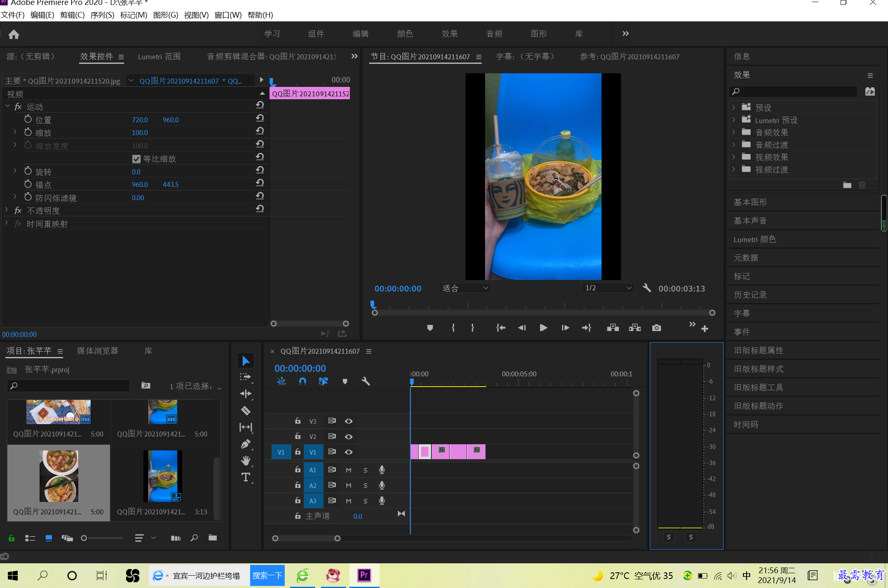Open the Sequence menu

(102, 15)
